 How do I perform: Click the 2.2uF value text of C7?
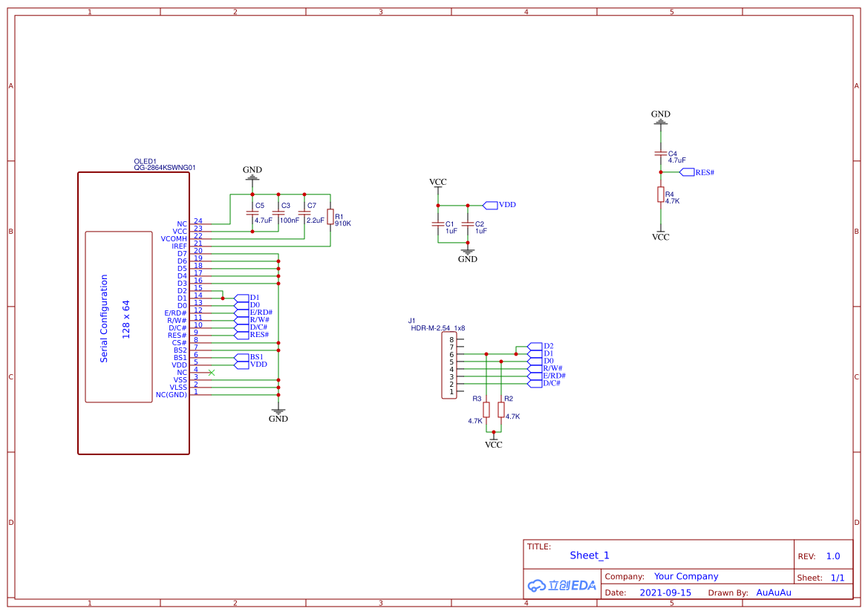click(x=316, y=221)
